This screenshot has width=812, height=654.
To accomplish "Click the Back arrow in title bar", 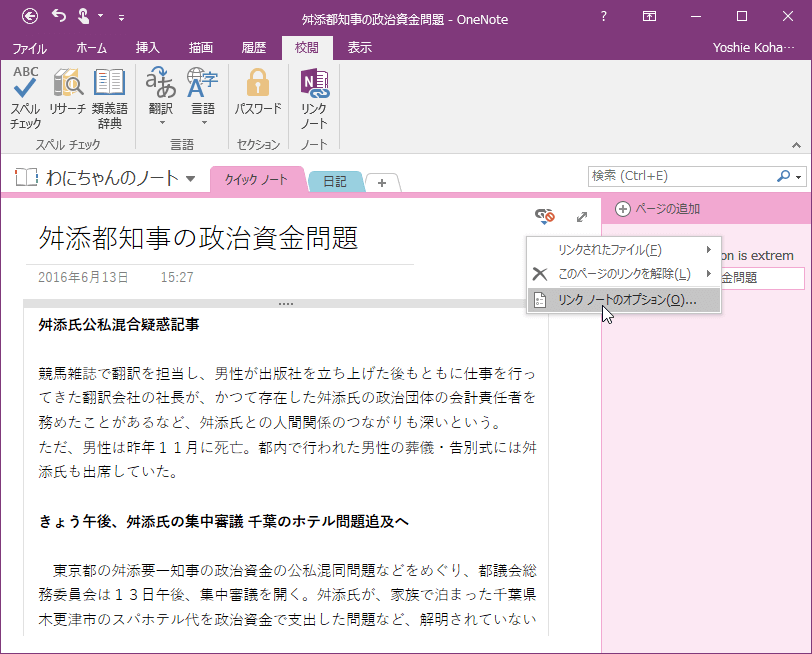I will (x=30, y=17).
